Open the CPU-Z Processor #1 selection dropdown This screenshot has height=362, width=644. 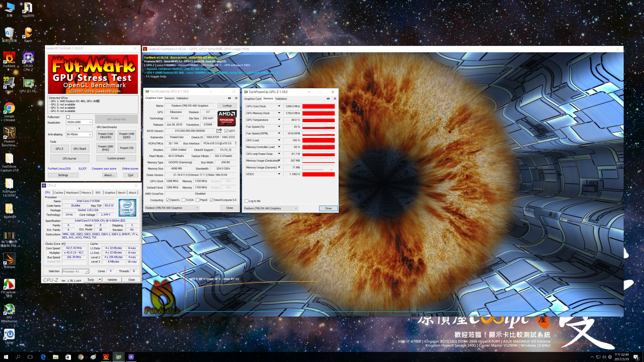coord(75,271)
